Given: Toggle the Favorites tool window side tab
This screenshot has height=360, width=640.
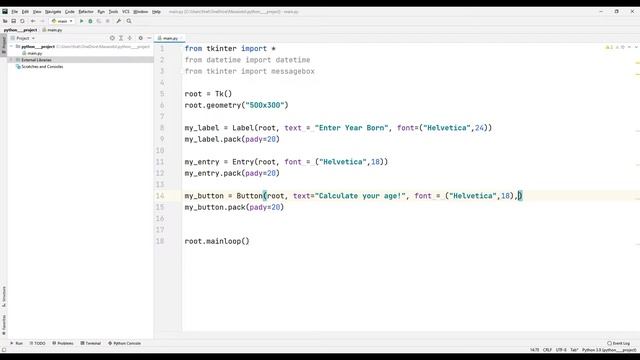Looking at the screenshot, I should point(4,324).
